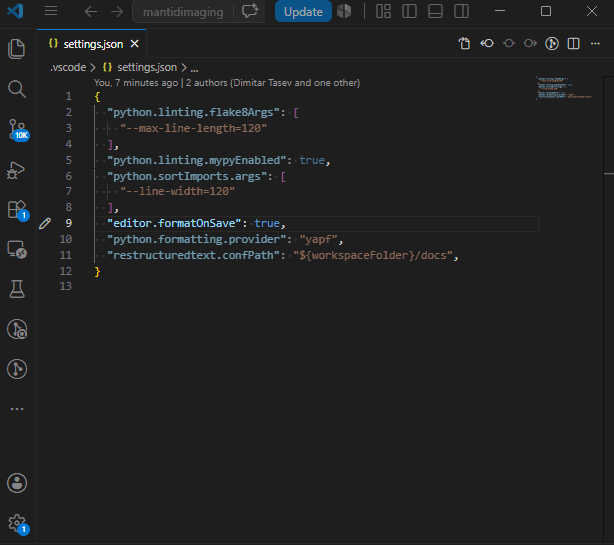
Task: Open Changes for settings.json
Action: [464, 43]
